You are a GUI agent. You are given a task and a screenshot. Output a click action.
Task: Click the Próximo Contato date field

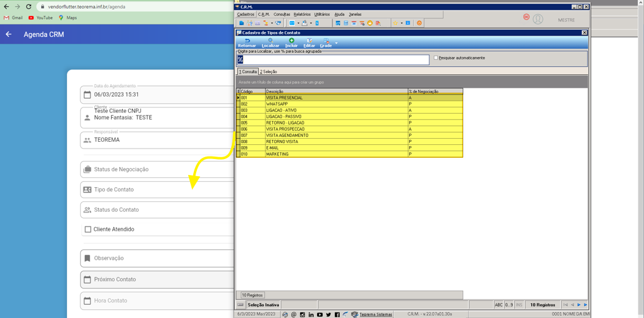tap(158, 279)
